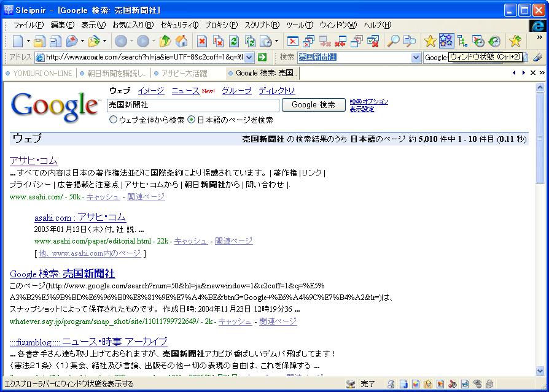Click the Back navigation button
The image size is (549, 392).
pos(121,41)
